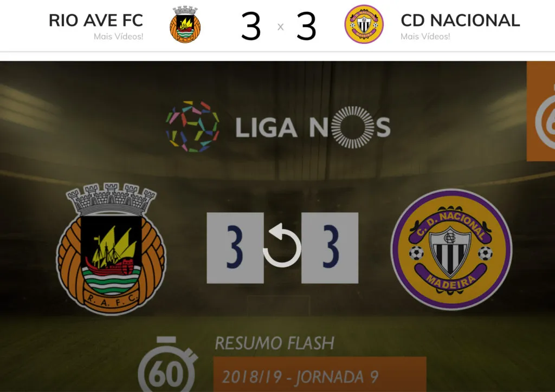The height and width of the screenshot is (392, 555).
Task: Click the orange stopwatch tile at right edge
Action: pyautogui.click(x=541, y=111)
